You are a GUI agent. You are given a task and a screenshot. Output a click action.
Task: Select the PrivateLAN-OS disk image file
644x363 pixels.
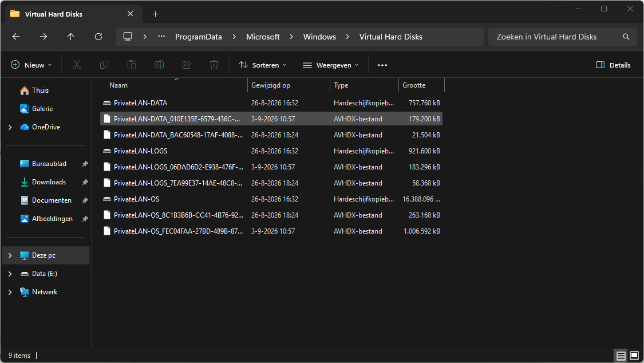point(271,199)
